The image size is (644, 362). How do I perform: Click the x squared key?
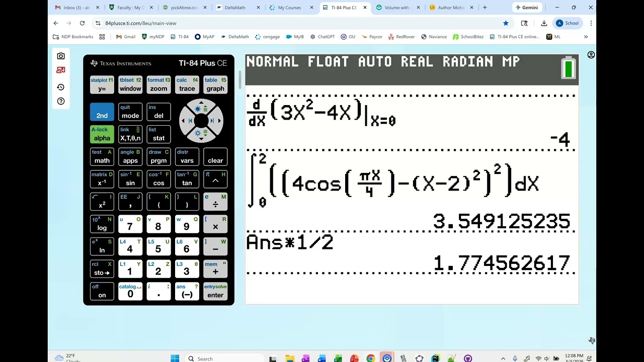(x=102, y=202)
